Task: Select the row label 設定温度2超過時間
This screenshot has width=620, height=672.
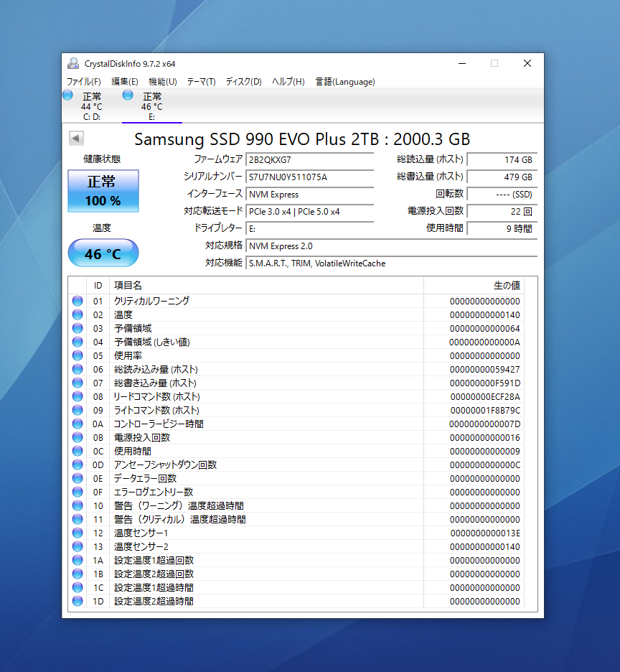Action: tap(154, 602)
